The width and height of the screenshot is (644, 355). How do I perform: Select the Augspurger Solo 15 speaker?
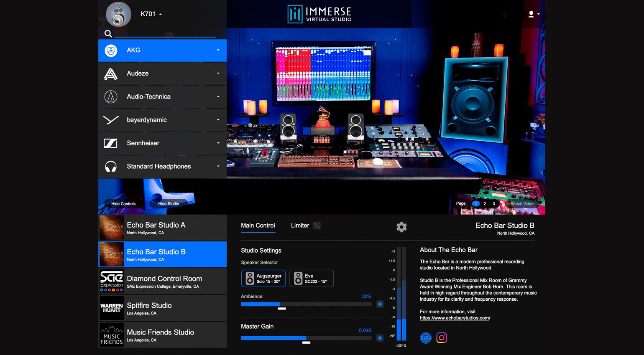263,279
